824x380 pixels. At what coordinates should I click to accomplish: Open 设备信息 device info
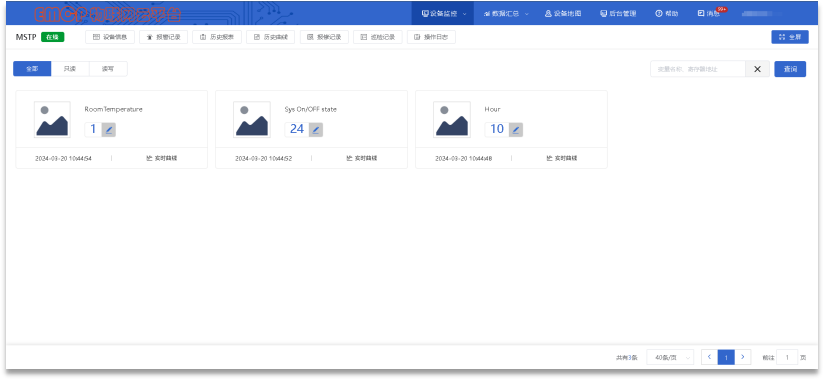point(110,37)
